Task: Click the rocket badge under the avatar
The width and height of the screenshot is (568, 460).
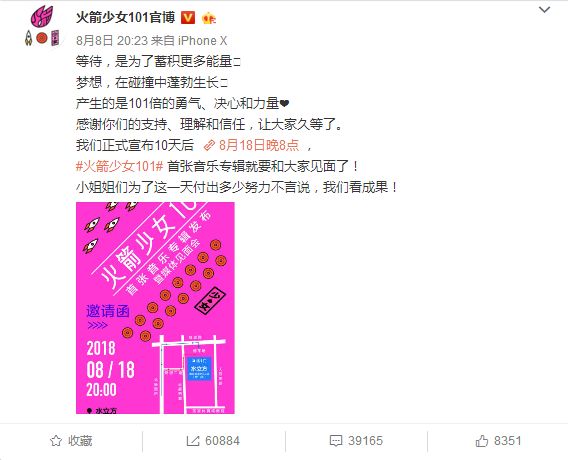Action: (28, 38)
